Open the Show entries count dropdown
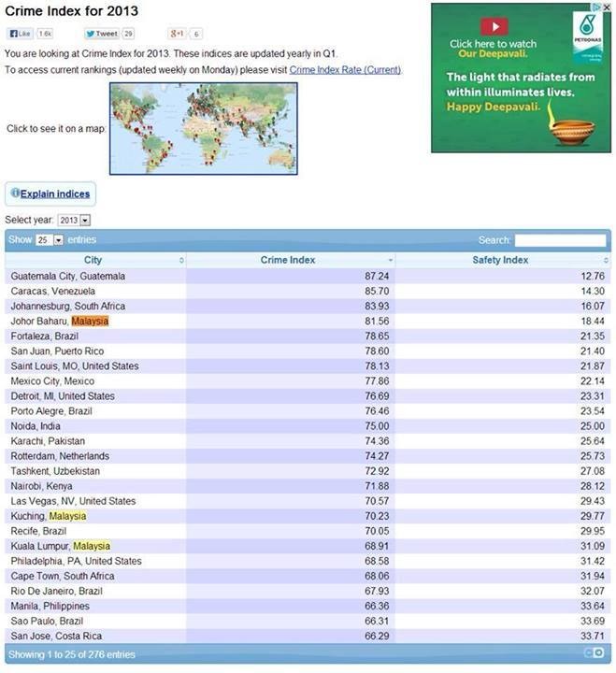Image resolution: width=616 pixels, height=673 pixels. coord(50,240)
